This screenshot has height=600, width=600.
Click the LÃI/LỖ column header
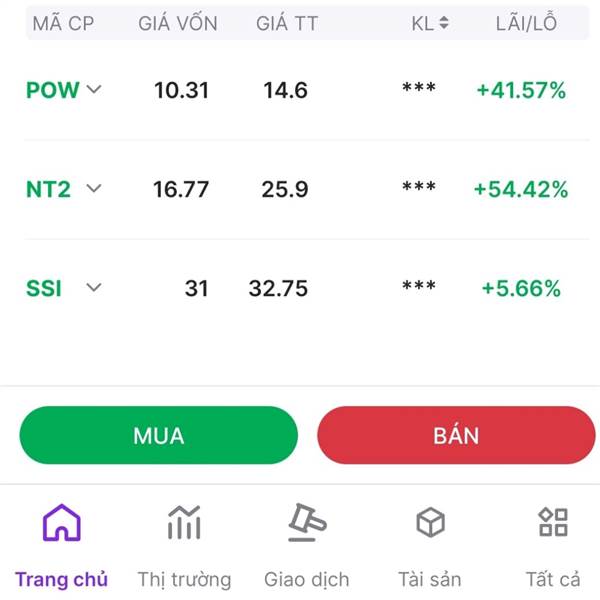tap(526, 23)
